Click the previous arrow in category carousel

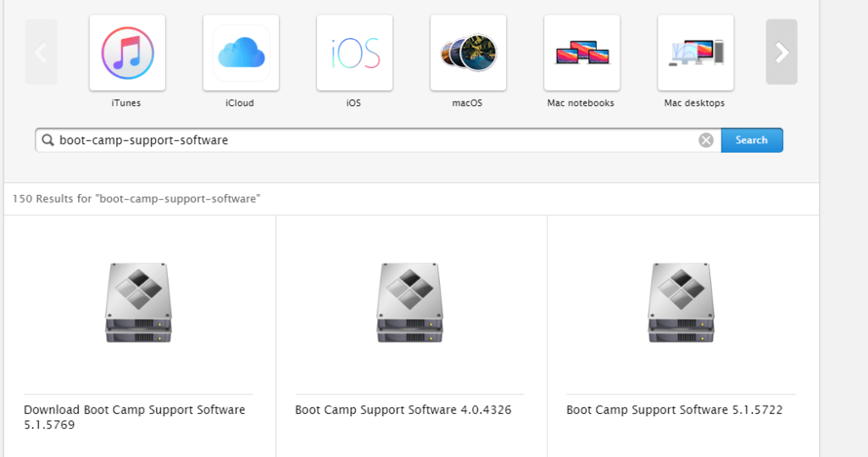click(x=41, y=52)
